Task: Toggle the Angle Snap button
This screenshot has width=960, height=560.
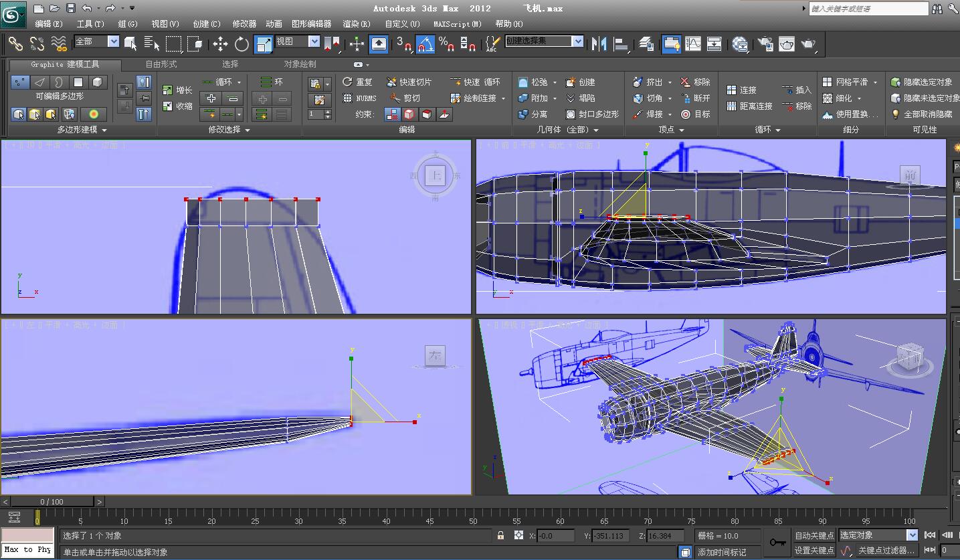Action: (x=425, y=44)
